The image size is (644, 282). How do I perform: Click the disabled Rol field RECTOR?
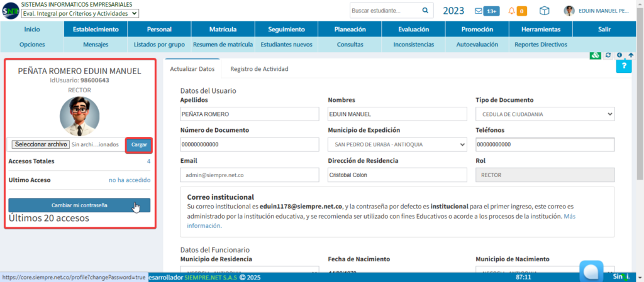(545, 175)
